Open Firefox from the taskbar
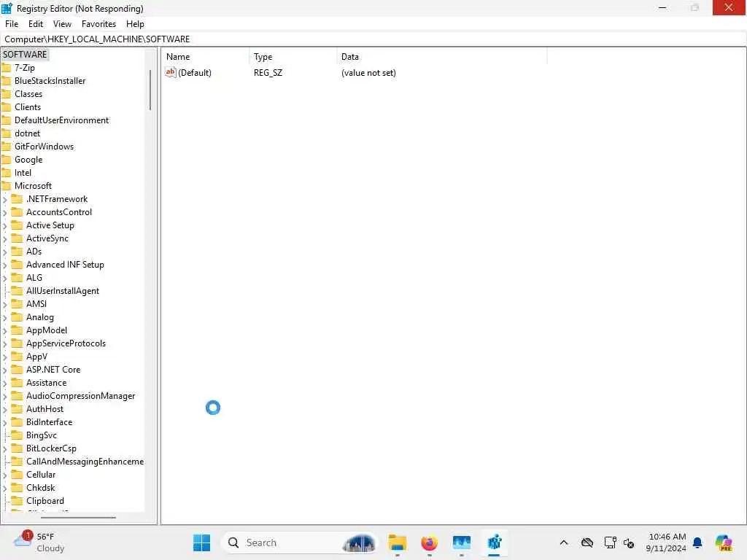Screen dimensions: 747x560 [429, 542]
